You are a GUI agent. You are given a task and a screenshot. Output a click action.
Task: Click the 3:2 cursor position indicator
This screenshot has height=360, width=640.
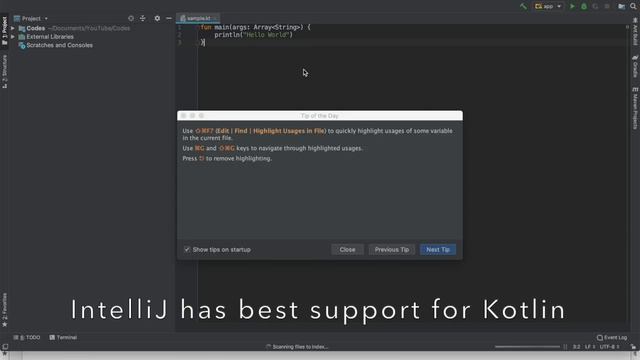[576, 347]
